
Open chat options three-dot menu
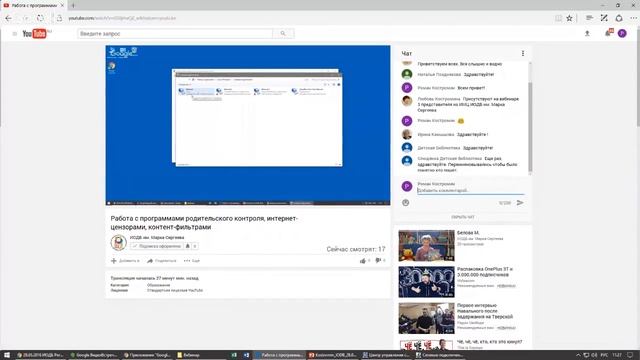point(523,53)
